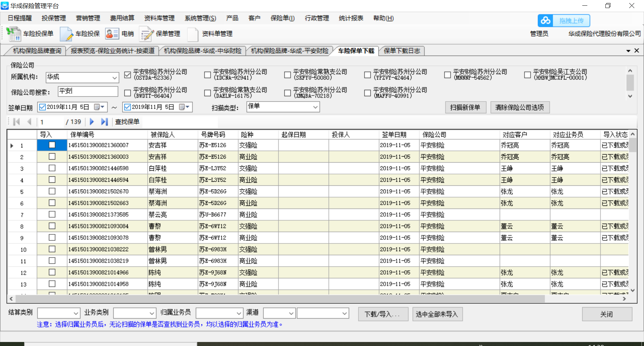
Task: Switch to the 保单下载日志 tab
Action: (x=401, y=51)
